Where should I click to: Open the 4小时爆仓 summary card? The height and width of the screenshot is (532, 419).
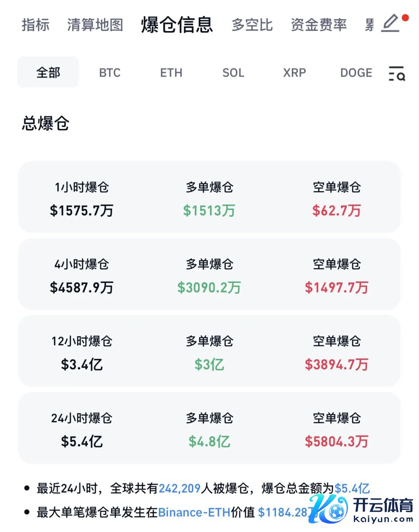209,274
